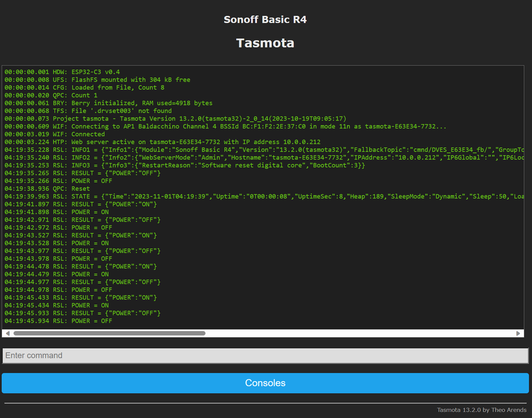Focus the Enter command input field
This screenshot has height=418, width=532.
(x=265, y=356)
